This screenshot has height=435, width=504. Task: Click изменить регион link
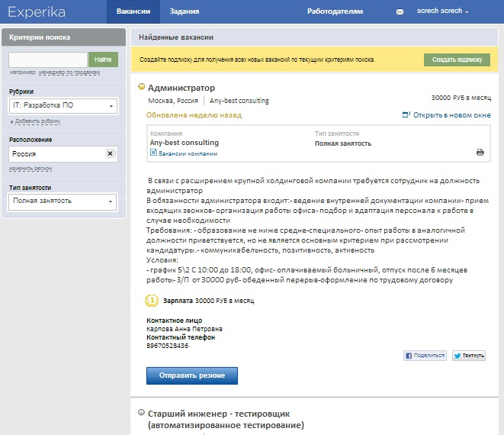pos(30,169)
